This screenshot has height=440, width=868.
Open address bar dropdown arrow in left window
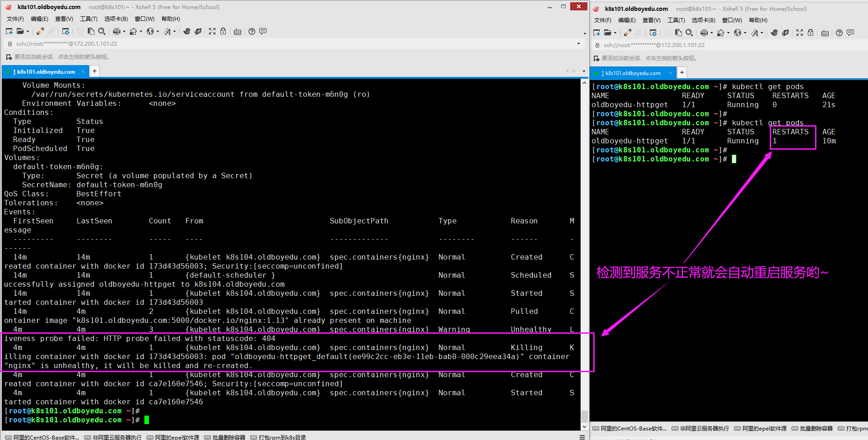pos(578,44)
